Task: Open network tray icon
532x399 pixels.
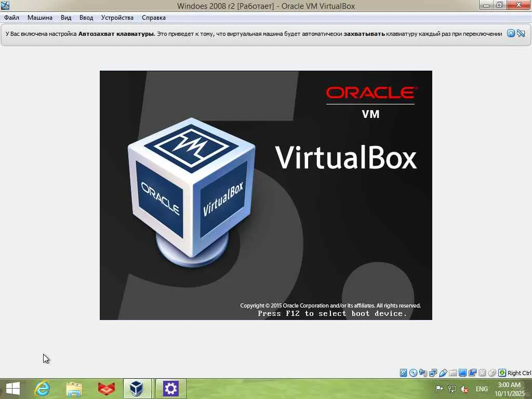Action: [x=452, y=389]
